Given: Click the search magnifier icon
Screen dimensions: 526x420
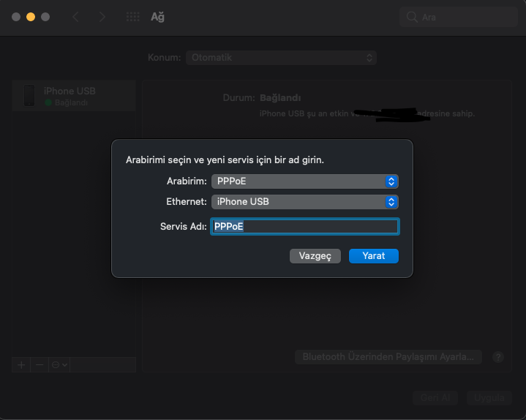Looking at the screenshot, I should 412,17.
